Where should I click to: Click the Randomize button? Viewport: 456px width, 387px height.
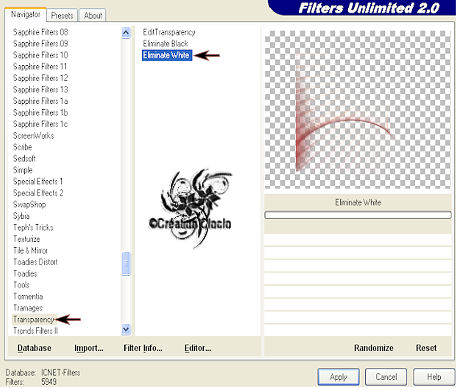pos(373,348)
